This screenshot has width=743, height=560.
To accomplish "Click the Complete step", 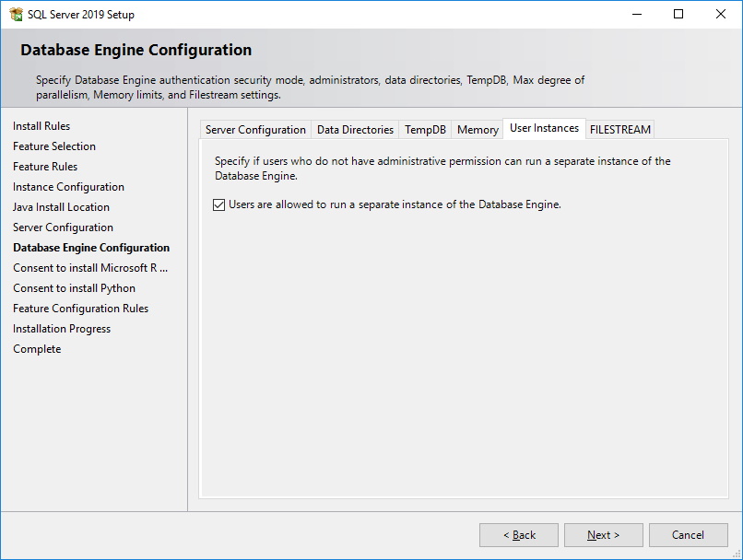I will click(x=37, y=349).
